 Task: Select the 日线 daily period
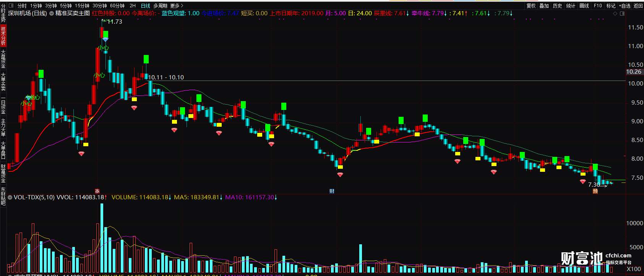146,6
